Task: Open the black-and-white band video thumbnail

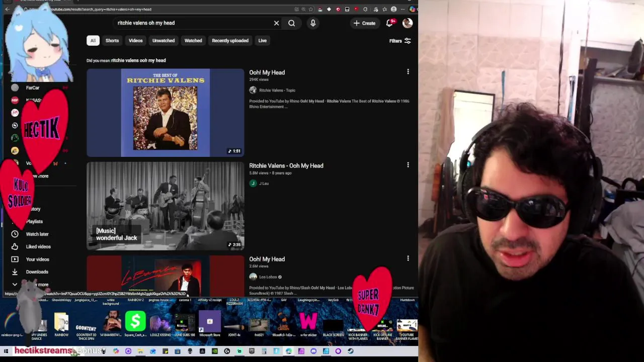Action: pos(165,206)
